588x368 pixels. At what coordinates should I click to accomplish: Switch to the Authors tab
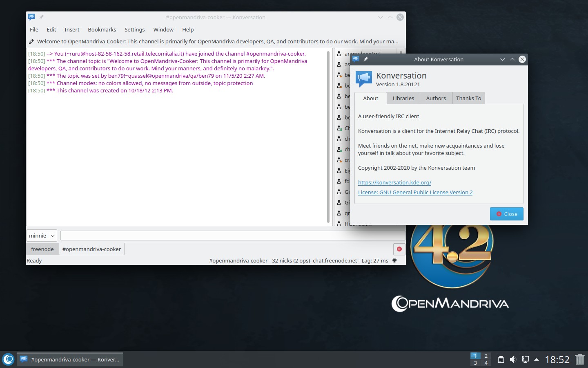point(436,98)
